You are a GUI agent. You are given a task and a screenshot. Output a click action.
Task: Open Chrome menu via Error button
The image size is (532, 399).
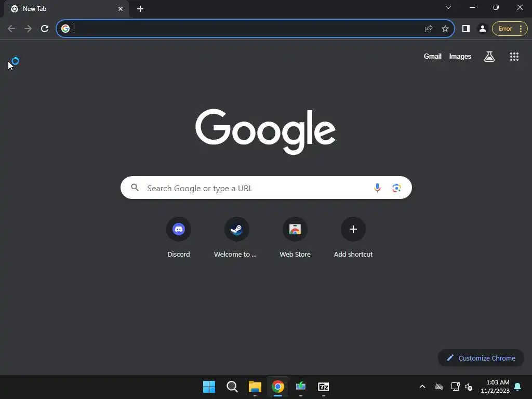point(510,29)
